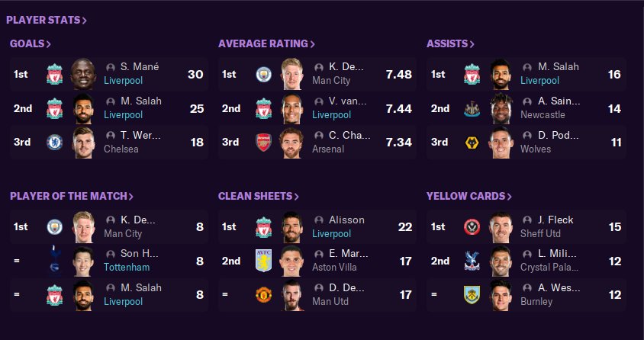
Task: Open the Assists rankings header
Action: point(450,44)
